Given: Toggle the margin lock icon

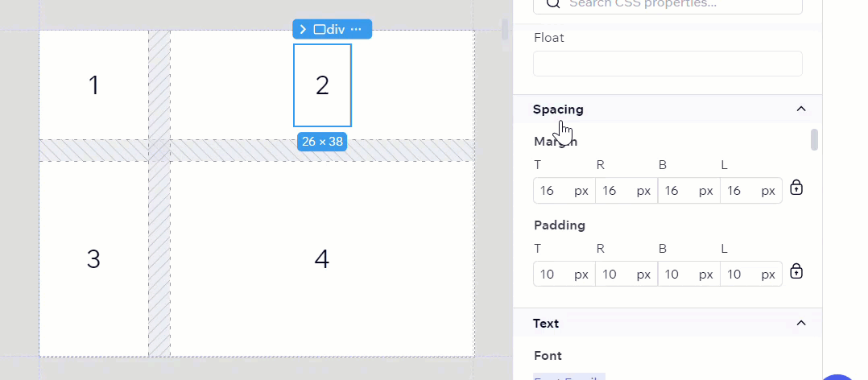Looking at the screenshot, I should coord(796,188).
